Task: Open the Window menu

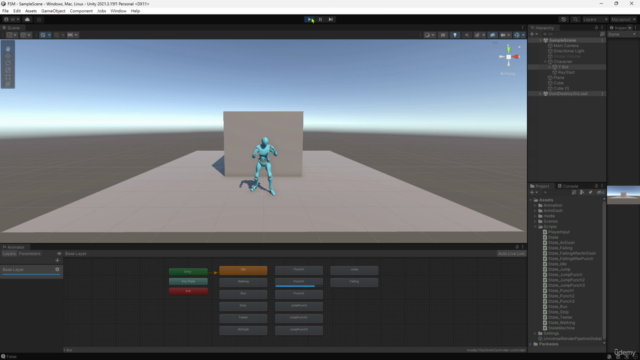Action: click(x=118, y=11)
